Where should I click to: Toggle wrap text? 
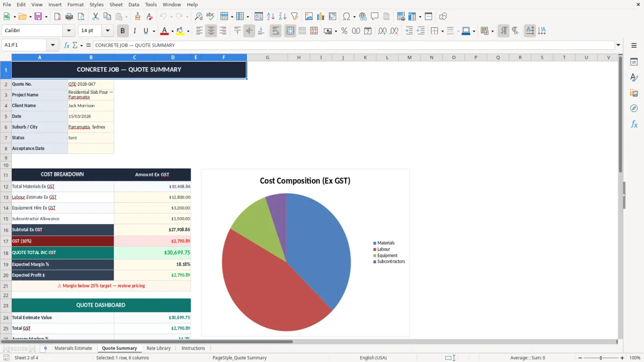point(276,31)
